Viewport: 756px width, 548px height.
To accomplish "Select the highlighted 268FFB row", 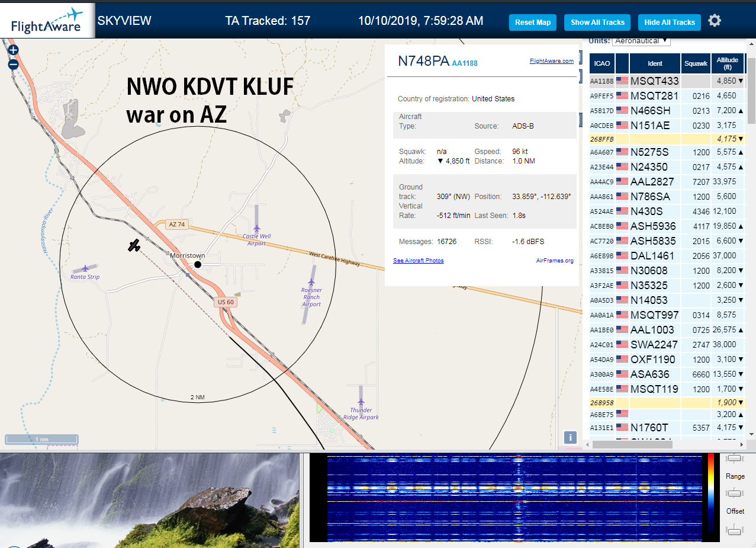I will click(x=667, y=139).
